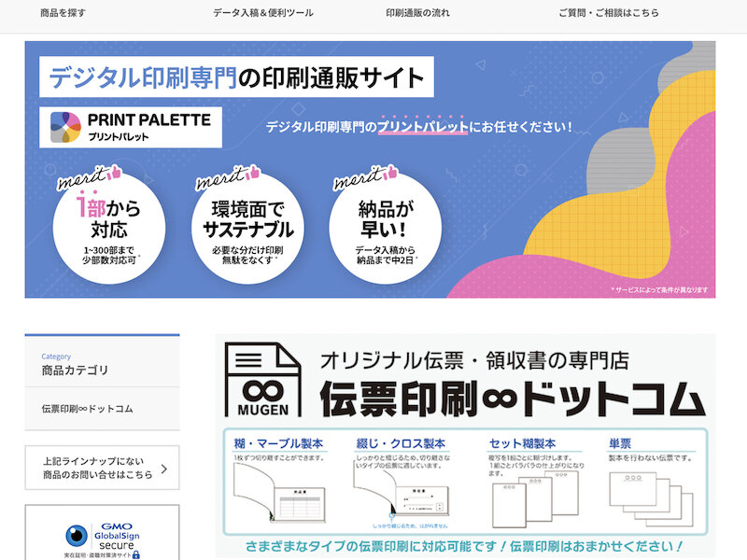The image size is (747, 560).
Task: Click the PRINT PALETTE logo in the banner
Action: [x=131, y=127]
